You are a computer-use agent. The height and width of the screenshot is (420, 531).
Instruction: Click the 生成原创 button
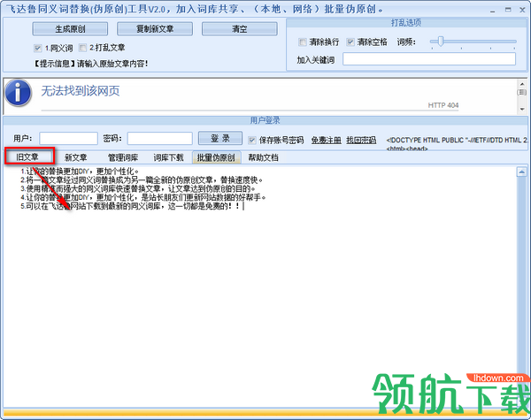pos(70,29)
